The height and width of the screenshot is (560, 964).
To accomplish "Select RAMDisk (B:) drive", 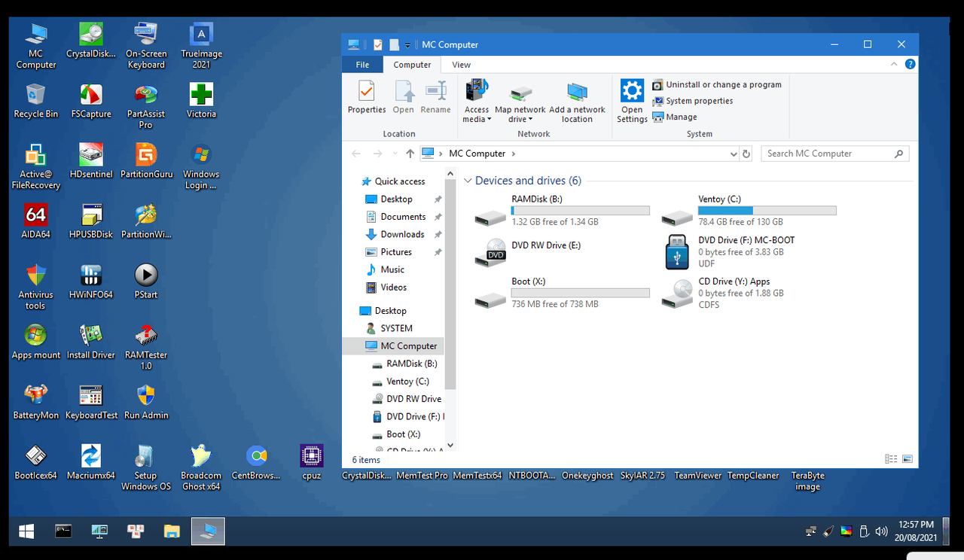I will click(x=562, y=211).
